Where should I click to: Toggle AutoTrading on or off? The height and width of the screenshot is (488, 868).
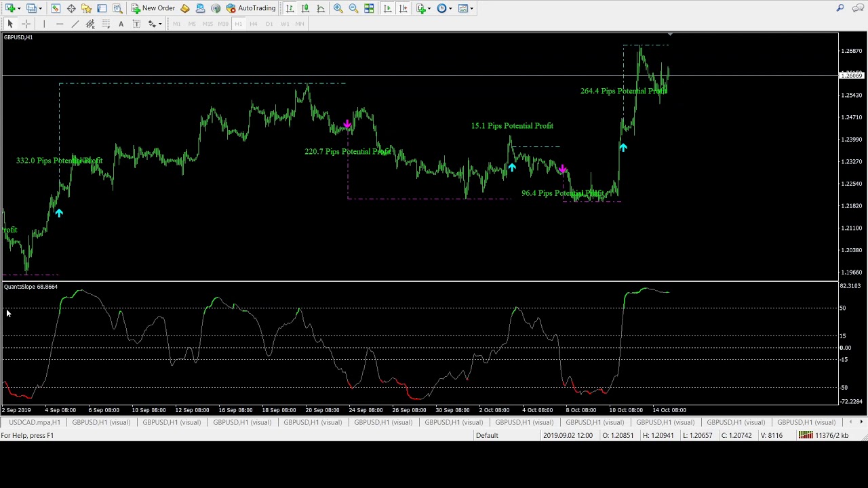[x=250, y=8]
